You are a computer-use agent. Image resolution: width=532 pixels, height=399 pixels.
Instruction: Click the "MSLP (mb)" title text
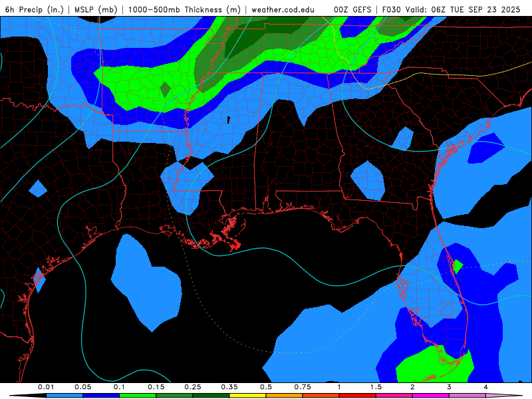pos(96,9)
